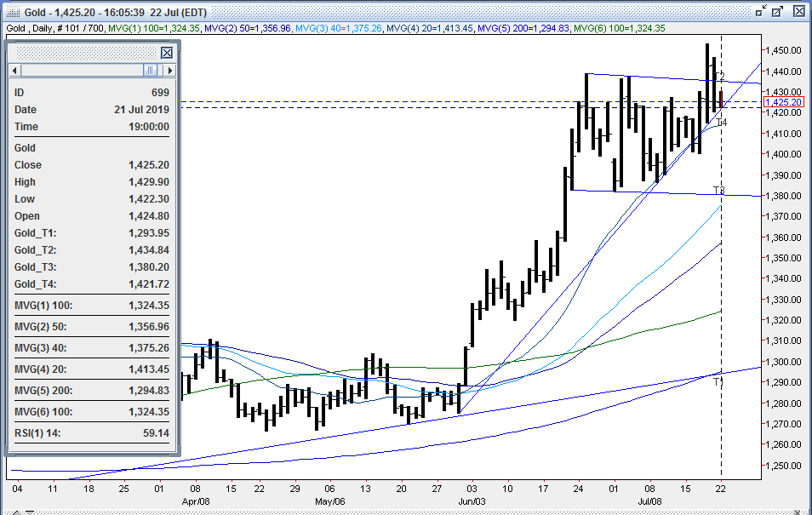Click the 1,450.00 price axis label
The width and height of the screenshot is (812, 515).
click(x=784, y=51)
